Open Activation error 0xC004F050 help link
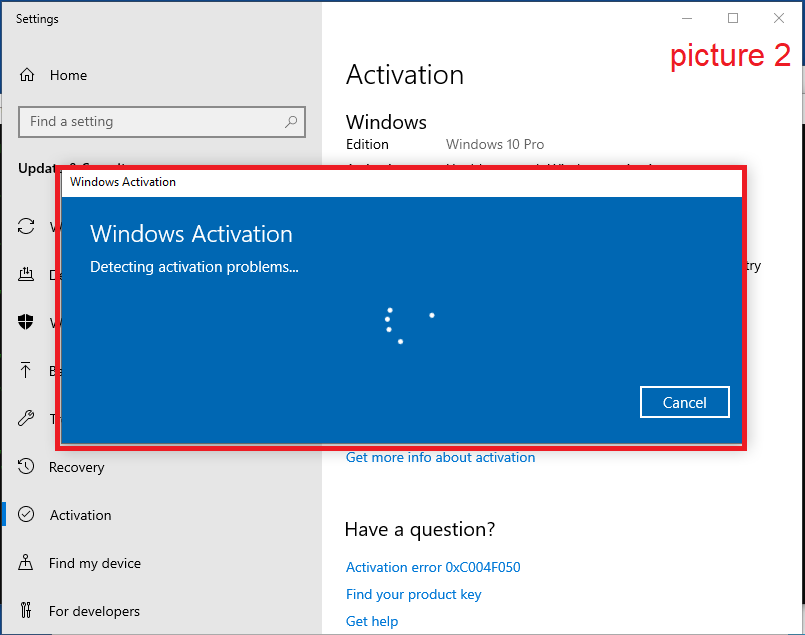This screenshot has height=635, width=805. click(x=433, y=567)
